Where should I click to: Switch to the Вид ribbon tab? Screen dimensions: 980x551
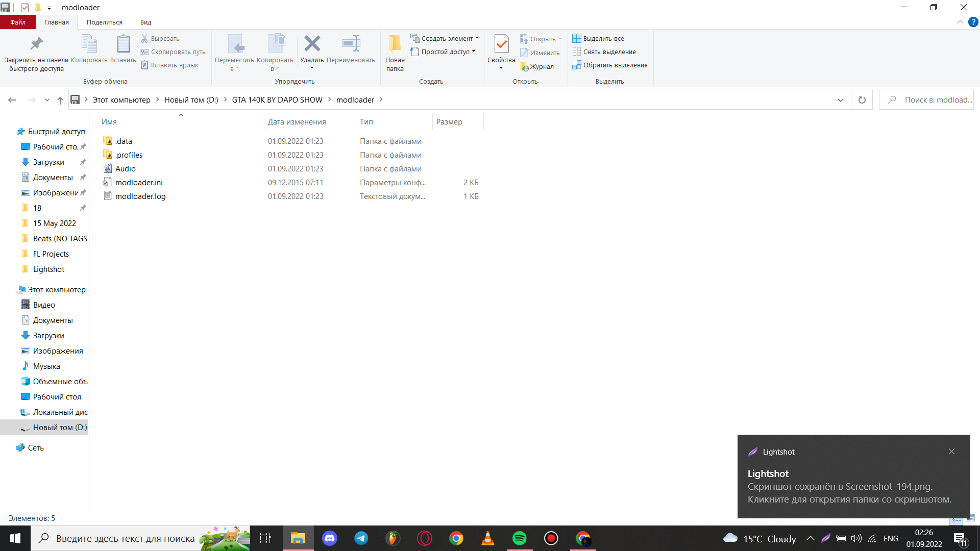click(x=145, y=22)
